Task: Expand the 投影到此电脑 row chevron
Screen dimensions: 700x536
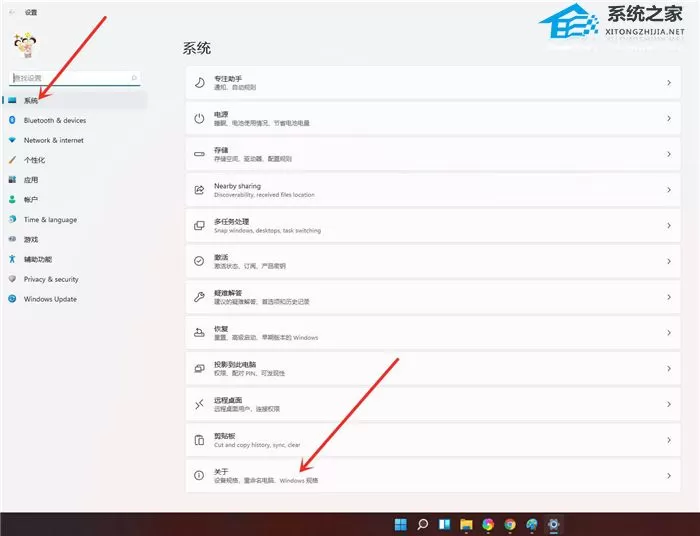Action: (x=669, y=369)
